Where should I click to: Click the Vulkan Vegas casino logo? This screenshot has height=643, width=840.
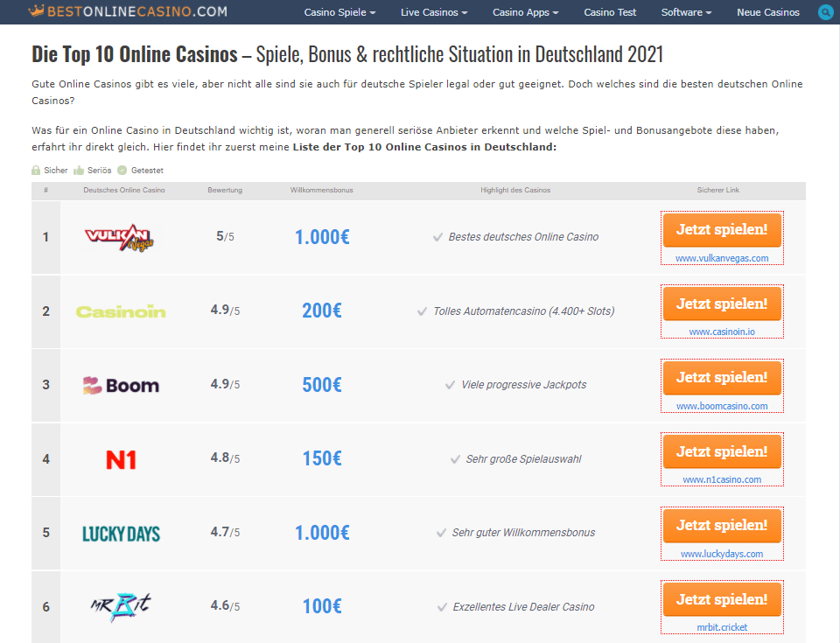coord(120,237)
